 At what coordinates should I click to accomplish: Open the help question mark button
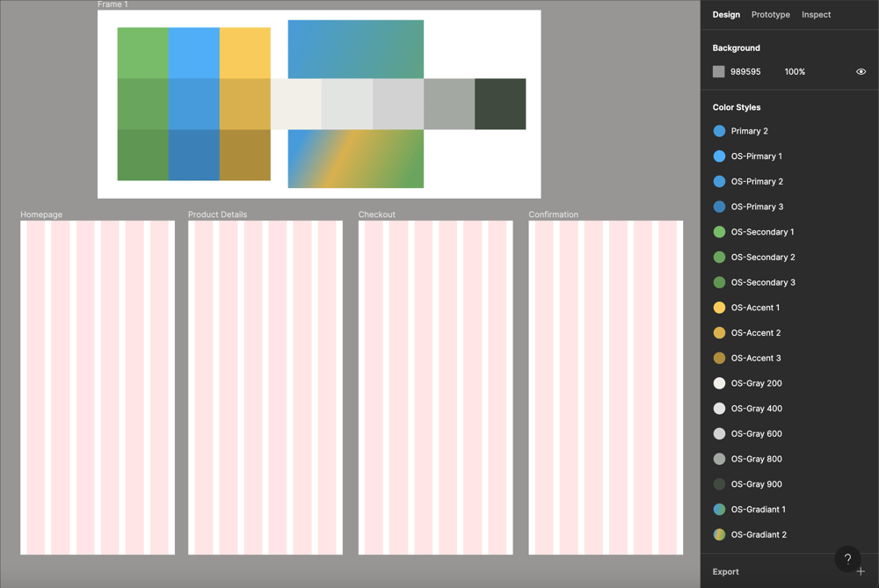tap(846, 559)
